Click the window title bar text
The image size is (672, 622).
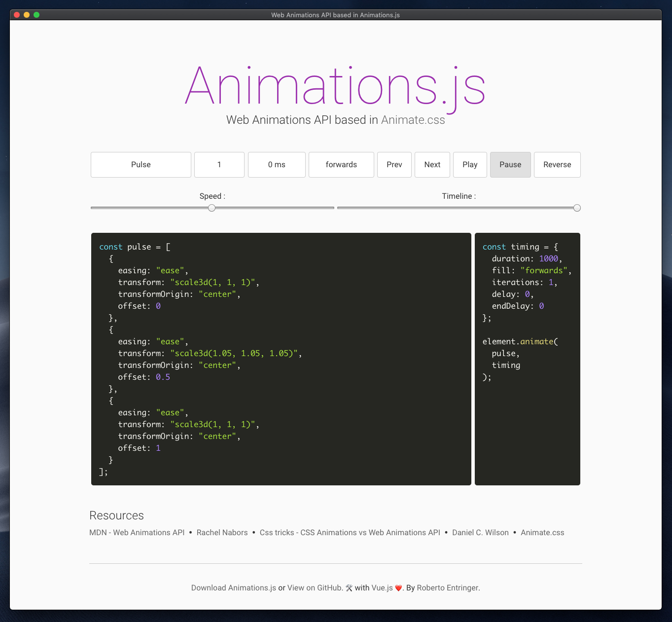coord(335,15)
